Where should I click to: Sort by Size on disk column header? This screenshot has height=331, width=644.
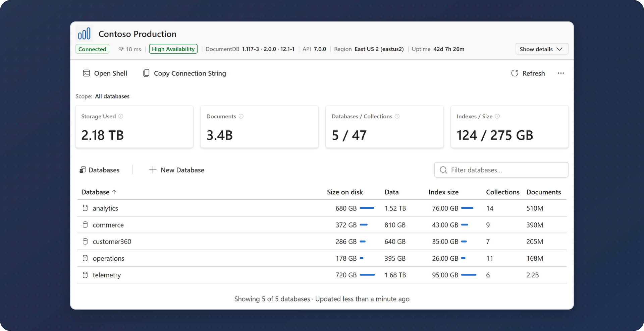coord(345,192)
